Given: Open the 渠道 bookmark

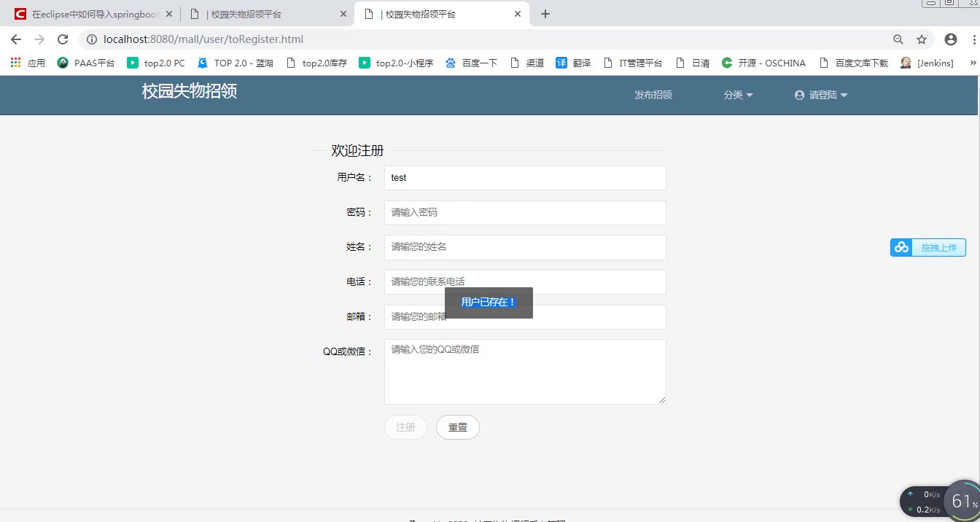Looking at the screenshot, I should point(527,63).
